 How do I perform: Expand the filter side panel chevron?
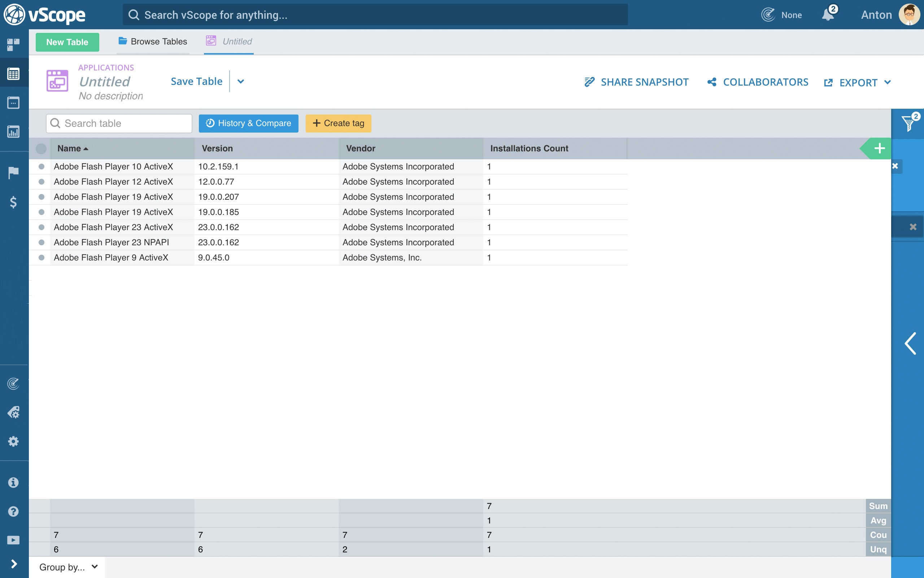tap(911, 343)
